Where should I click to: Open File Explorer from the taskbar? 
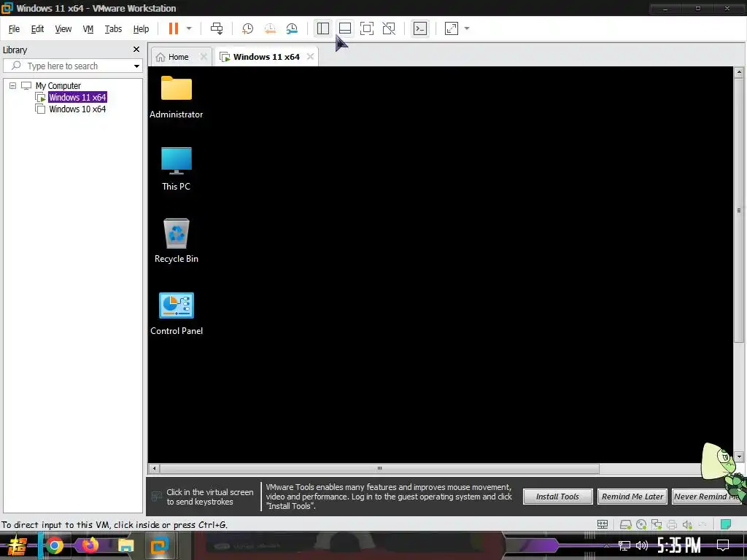click(125, 545)
